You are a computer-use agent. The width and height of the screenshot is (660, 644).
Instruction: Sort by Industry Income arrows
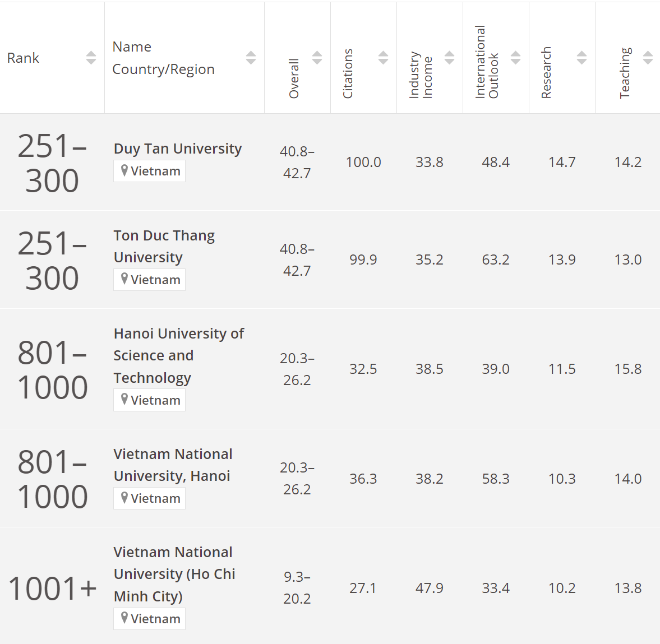[x=449, y=58]
